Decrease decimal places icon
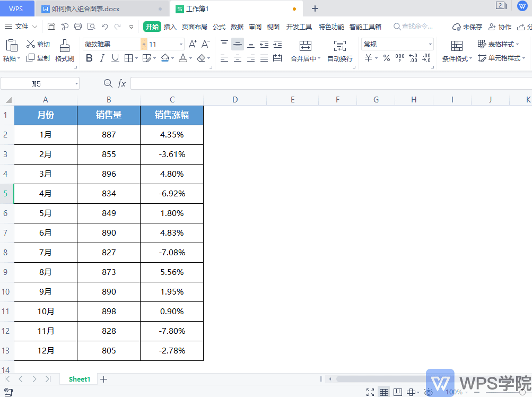 pos(426,58)
